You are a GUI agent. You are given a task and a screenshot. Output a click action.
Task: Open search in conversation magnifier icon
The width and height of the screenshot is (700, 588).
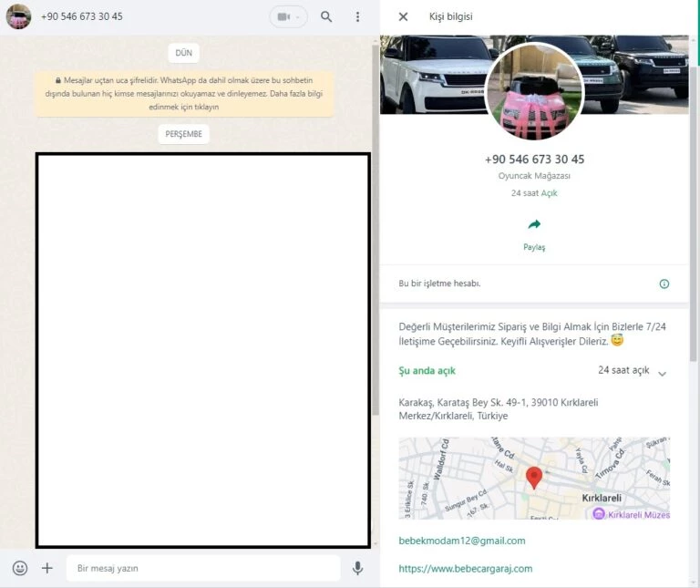coord(326,17)
